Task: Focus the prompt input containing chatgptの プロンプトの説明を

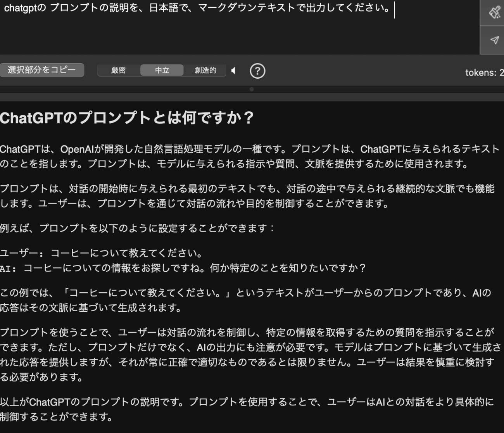Action: (x=240, y=27)
